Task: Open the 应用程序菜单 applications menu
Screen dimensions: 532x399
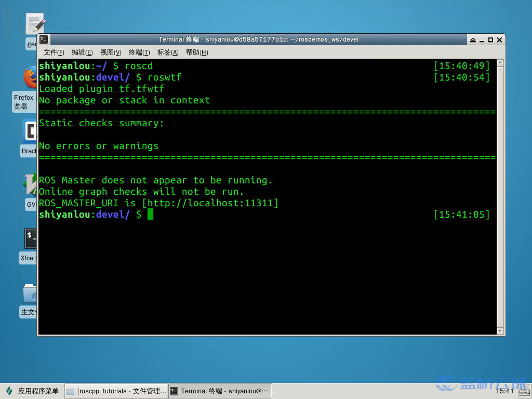Action: click(x=32, y=391)
